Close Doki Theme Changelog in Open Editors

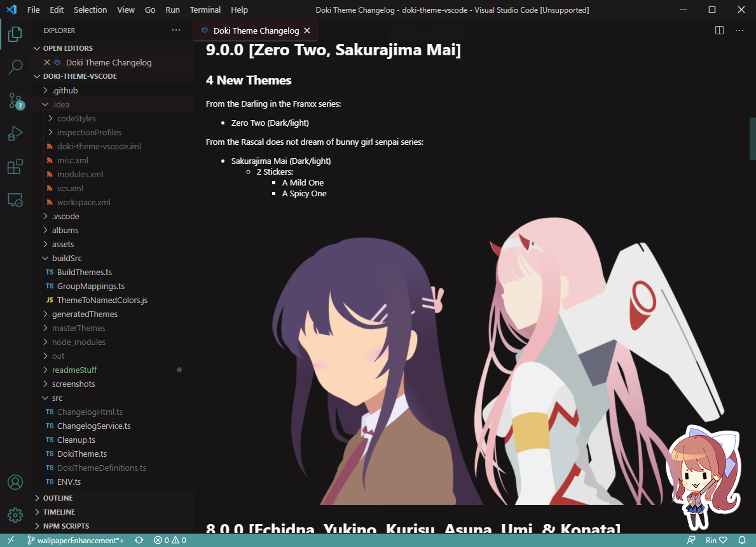[x=47, y=62]
